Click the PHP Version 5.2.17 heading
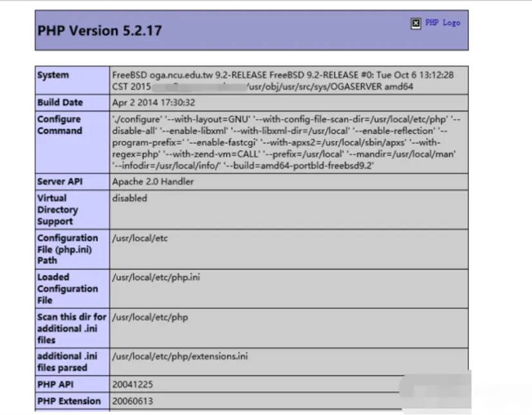 [100, 31]
